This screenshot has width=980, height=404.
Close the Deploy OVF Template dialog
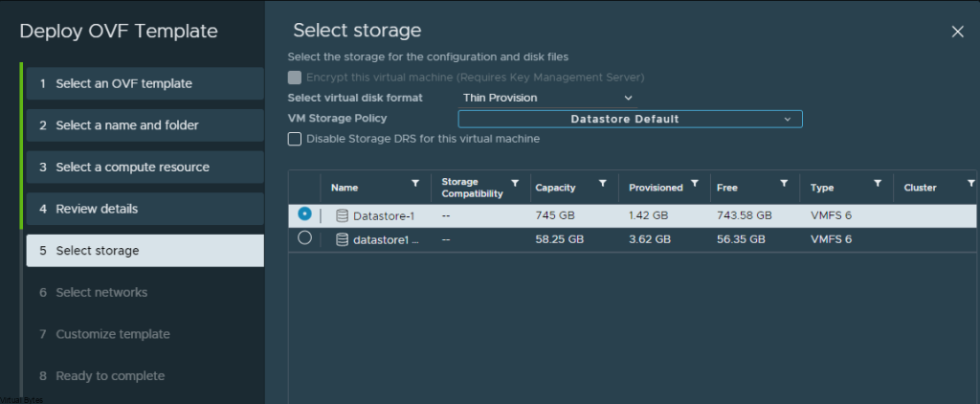click(957, 32)
